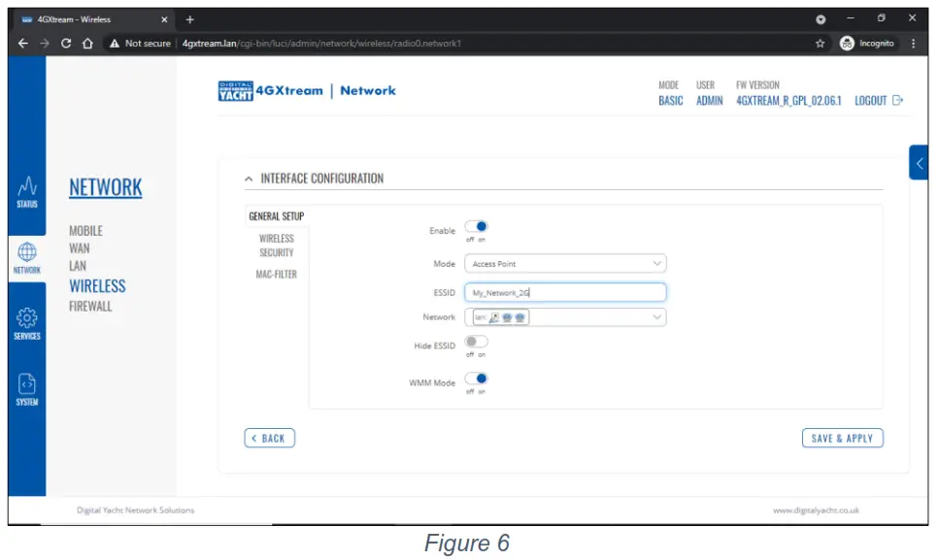Click the Admin user link
The width and height of the screenshot is (939, 560).
(710, 101)
